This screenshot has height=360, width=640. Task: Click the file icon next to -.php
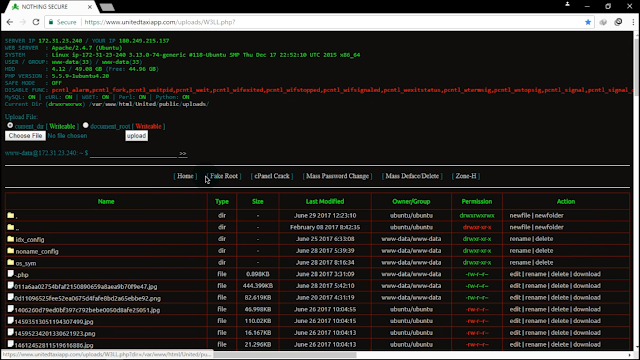click(11, 274)
